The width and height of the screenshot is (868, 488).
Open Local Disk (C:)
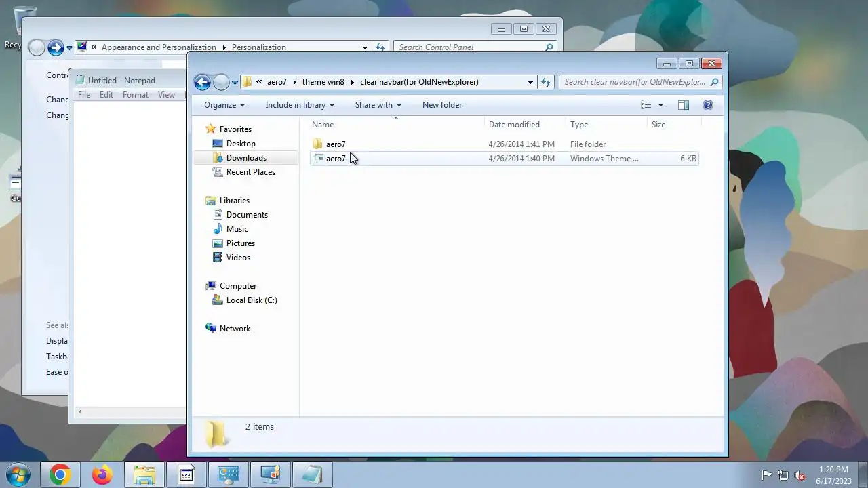252,300
